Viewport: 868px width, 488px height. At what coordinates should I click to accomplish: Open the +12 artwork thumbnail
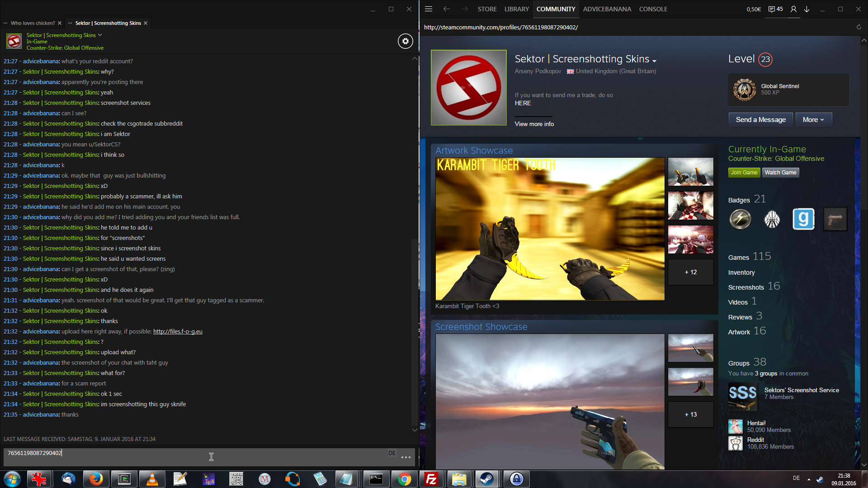[690, 272]
